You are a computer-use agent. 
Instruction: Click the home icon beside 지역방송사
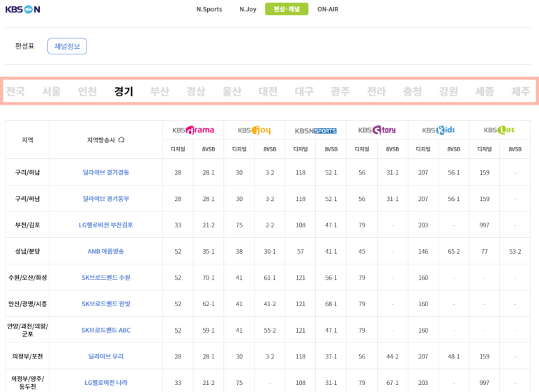coord(121,140)
